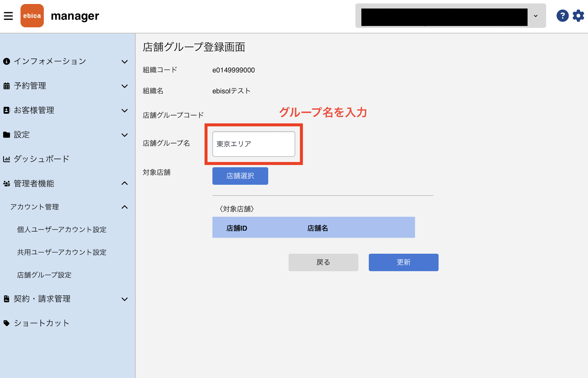Click the ダッシュボード chart icon
This screenshot has height=378, width=588.
7,159
